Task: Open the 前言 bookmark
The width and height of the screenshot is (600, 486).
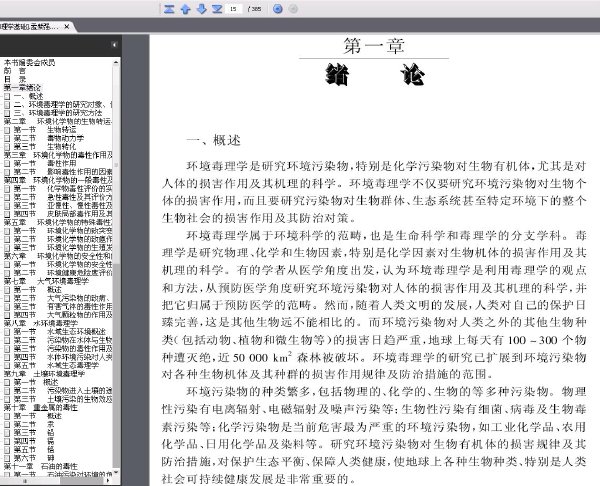Action: point(15,71)
